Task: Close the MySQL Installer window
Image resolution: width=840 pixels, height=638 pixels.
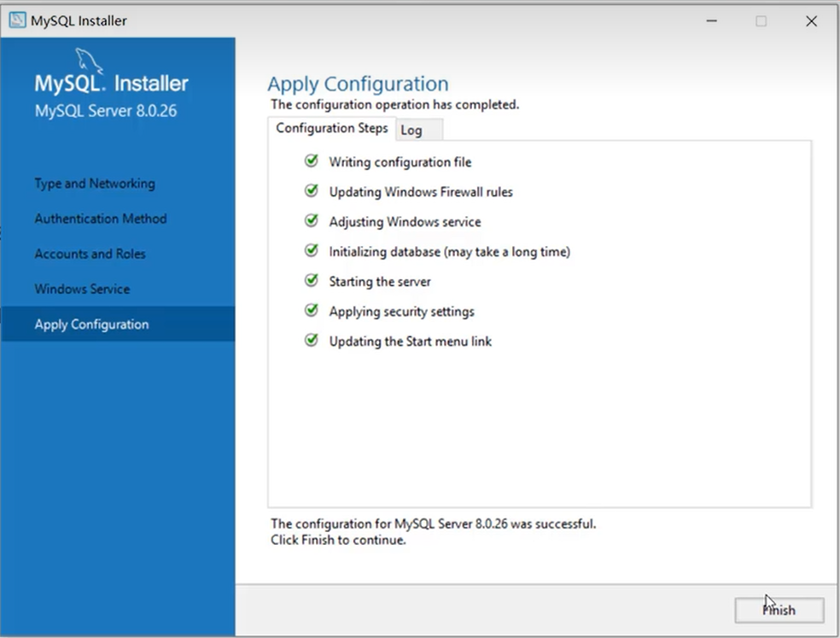Action: (812, 20)
